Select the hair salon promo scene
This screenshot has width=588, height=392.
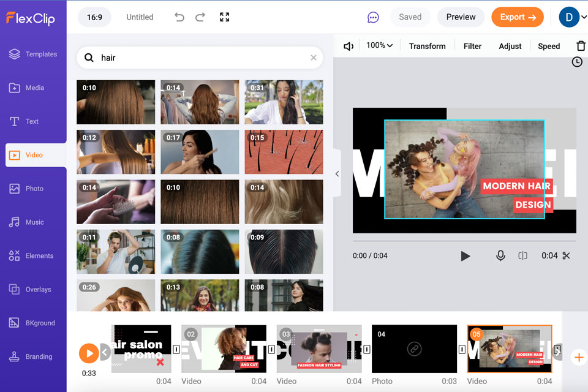click(x=141, y=349)
